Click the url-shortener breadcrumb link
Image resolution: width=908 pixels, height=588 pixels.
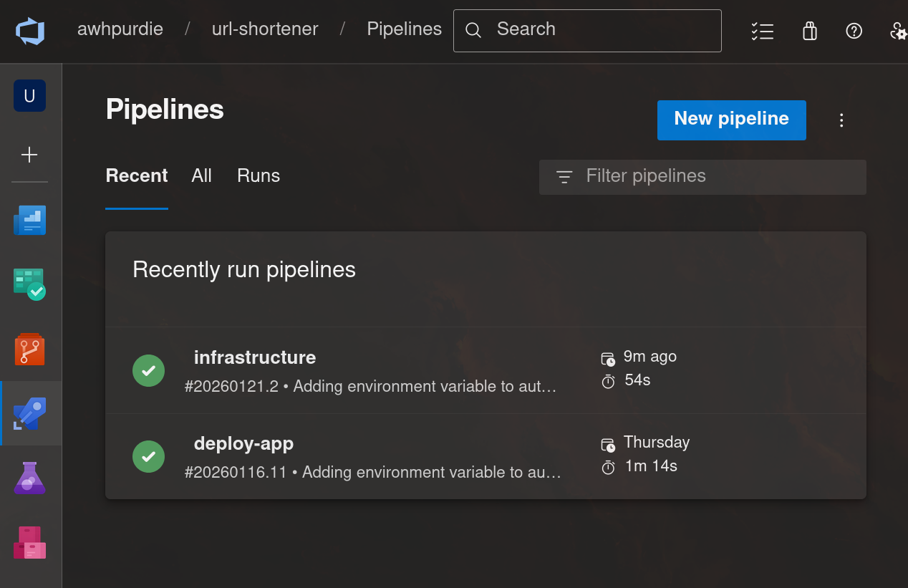[265, 29]
